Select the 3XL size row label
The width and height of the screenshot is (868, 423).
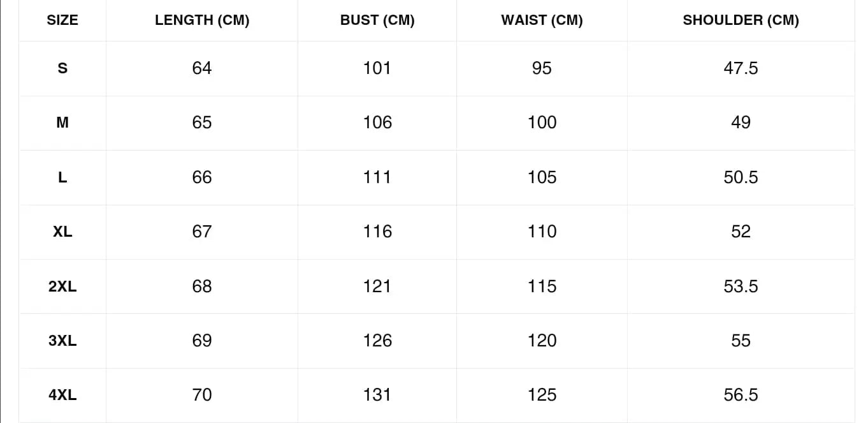[62, 341]
